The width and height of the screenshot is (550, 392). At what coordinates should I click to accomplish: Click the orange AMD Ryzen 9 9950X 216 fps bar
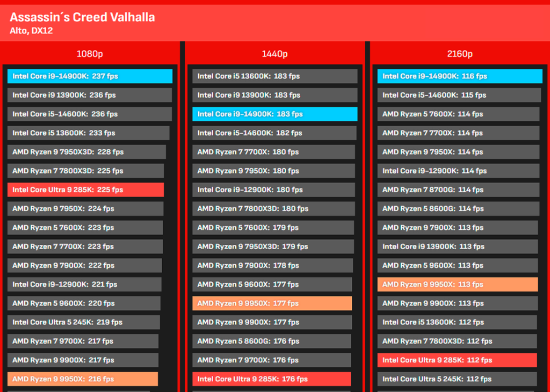coord(82,379)
